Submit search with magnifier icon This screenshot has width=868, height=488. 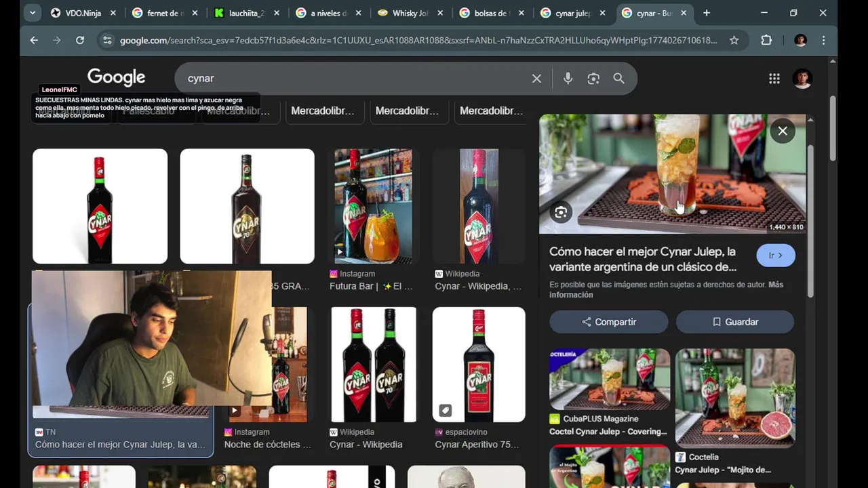pos(618,78)
